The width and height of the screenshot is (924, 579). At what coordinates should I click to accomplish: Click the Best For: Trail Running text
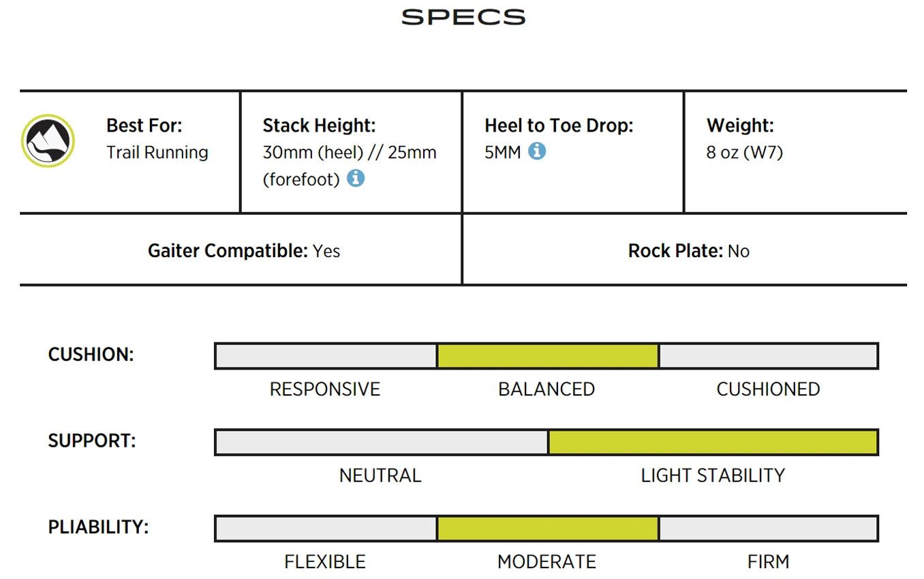click(x=157, y=138)
